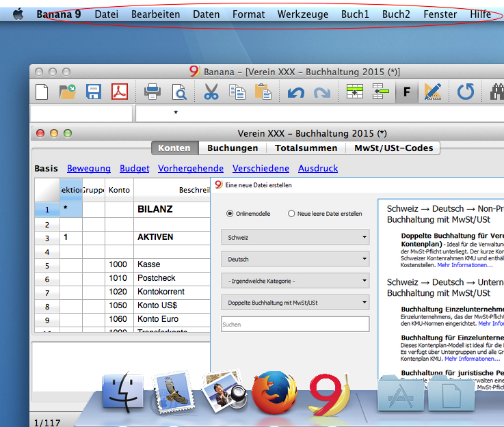Open Doppelte Buchhaltung mit MwSt/USt dropdown

click(295, 303)
